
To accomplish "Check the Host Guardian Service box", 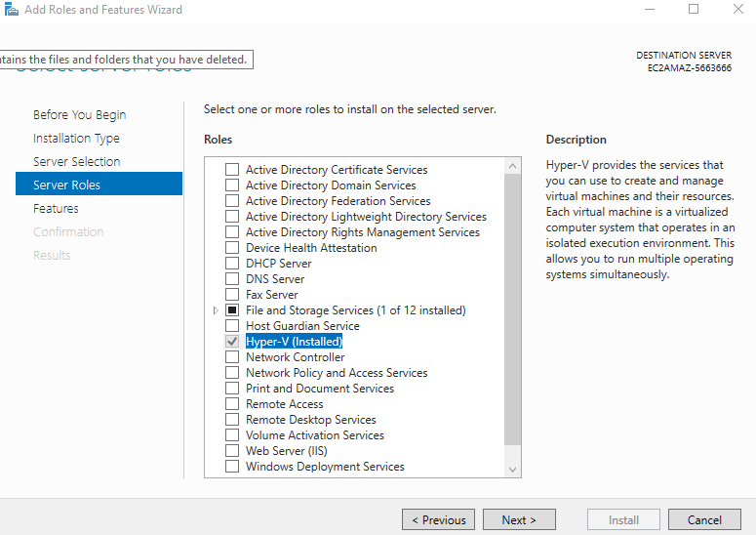I will tap(232, 326).
